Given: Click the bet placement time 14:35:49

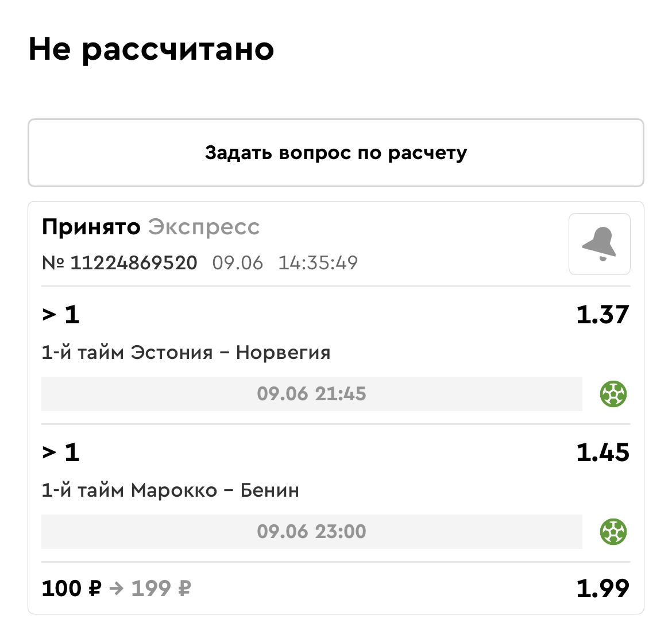Looking at the screenshot, I should click(x=318, y=263).
